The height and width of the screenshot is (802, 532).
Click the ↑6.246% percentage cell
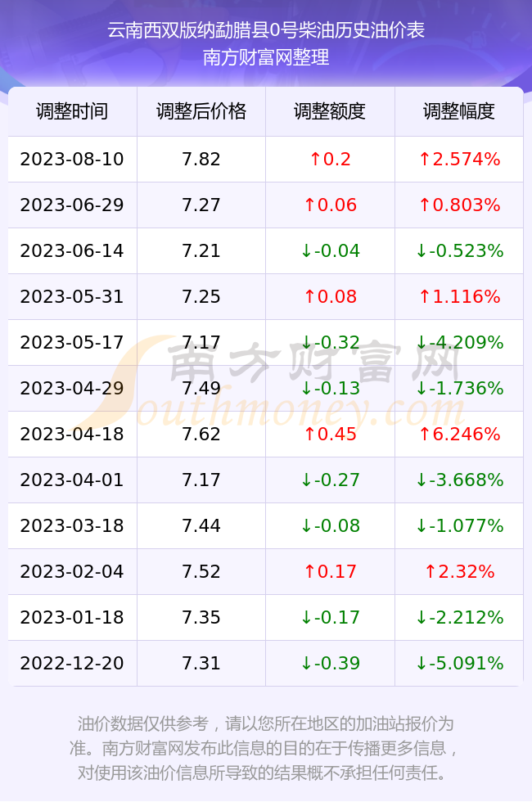459,435
